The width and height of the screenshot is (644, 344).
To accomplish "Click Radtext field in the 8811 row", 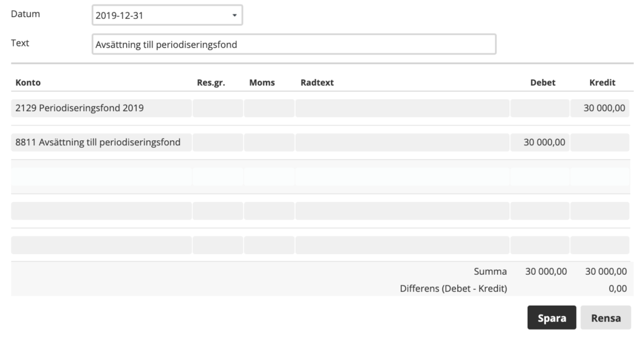I will click(402, 142).
